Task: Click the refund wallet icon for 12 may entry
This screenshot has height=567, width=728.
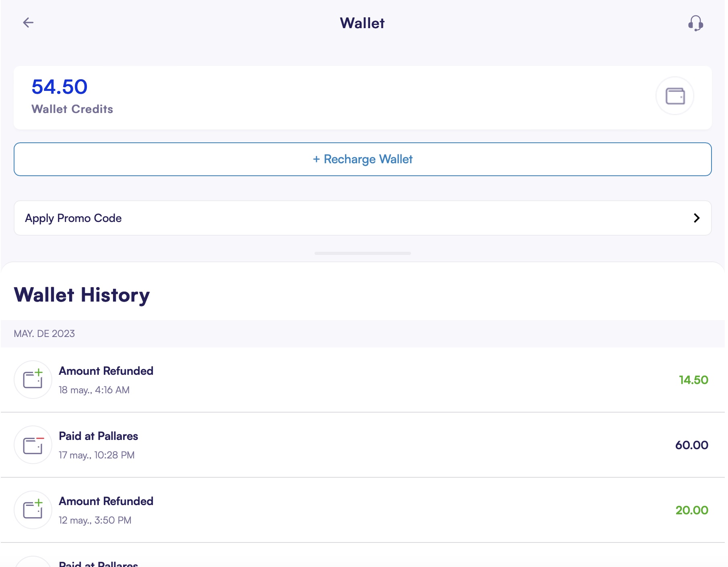Action: coord(33,509)
